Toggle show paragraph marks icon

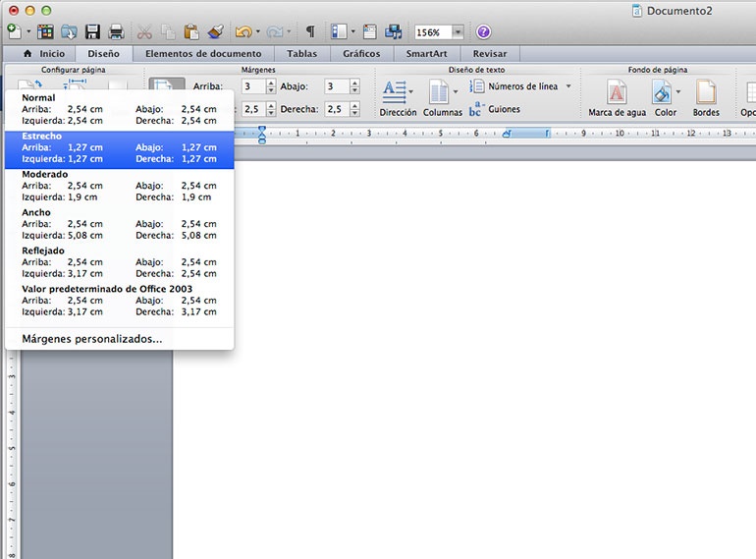click(310, 31)
